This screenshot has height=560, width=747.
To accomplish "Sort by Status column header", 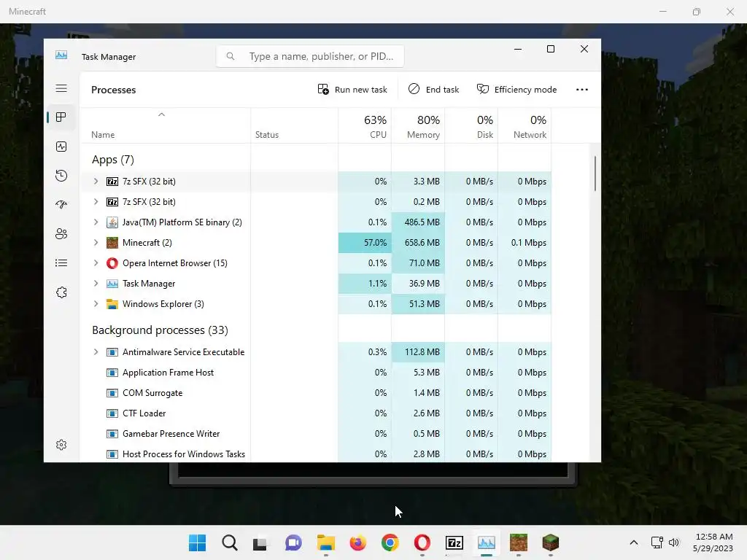I will [295, 125].
